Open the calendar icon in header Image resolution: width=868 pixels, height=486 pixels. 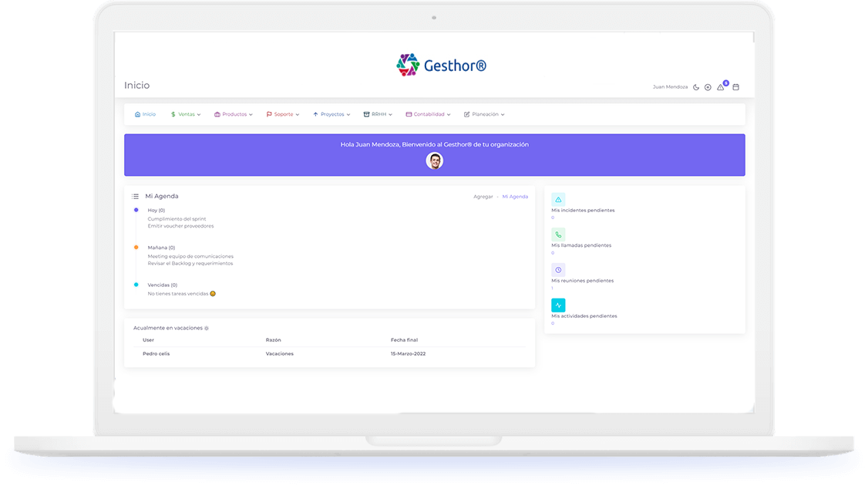point(736,87)
